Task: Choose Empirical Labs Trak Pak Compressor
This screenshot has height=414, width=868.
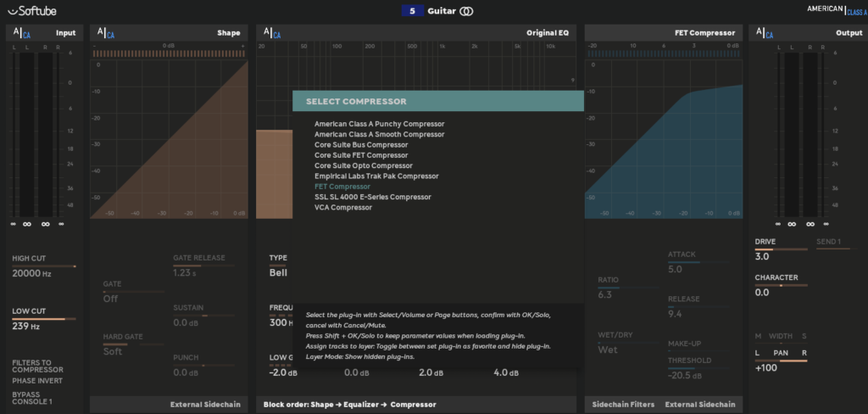Action: coord(376,176)
